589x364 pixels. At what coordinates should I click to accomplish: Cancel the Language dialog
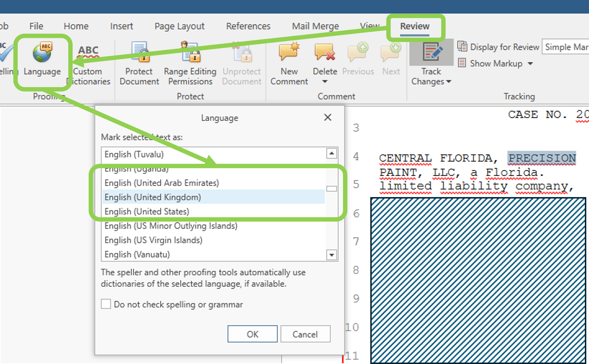(305, 334)
